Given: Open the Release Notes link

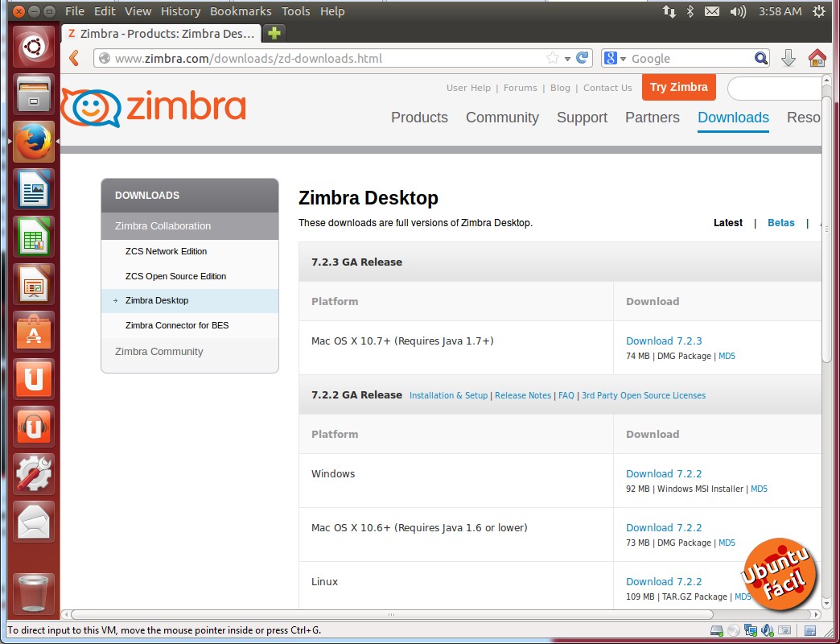Looking at the screenshot, I should (523, 395).
